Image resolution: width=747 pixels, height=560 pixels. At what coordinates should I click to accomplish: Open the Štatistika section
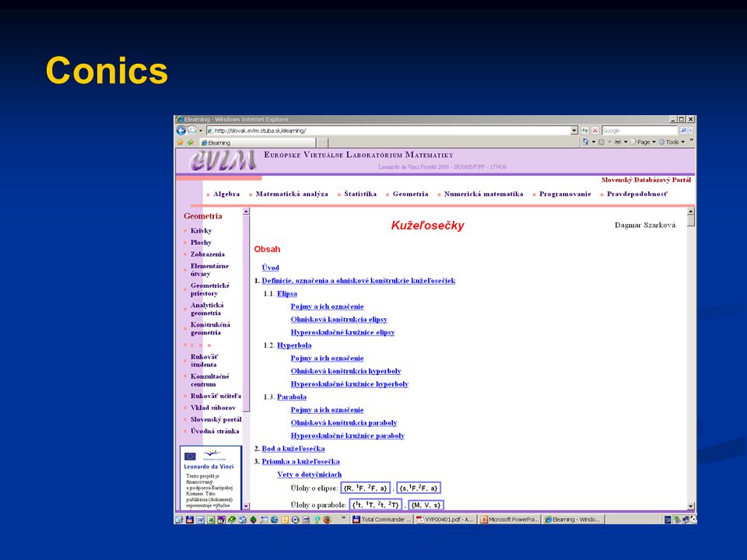(x=360, y=194)
